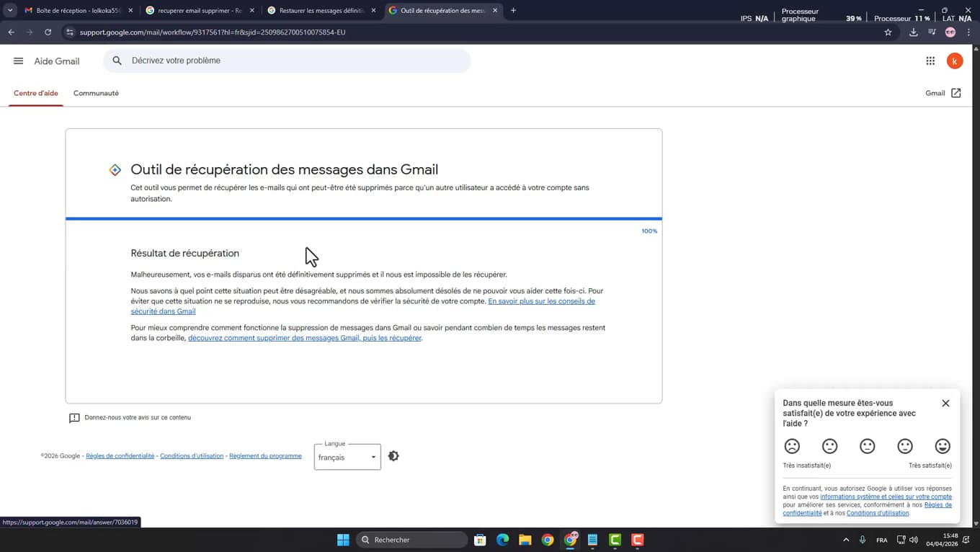Click the Outil de récupération des messages title
This screenshot has height=552, width=980.
(x=285, y=170)
